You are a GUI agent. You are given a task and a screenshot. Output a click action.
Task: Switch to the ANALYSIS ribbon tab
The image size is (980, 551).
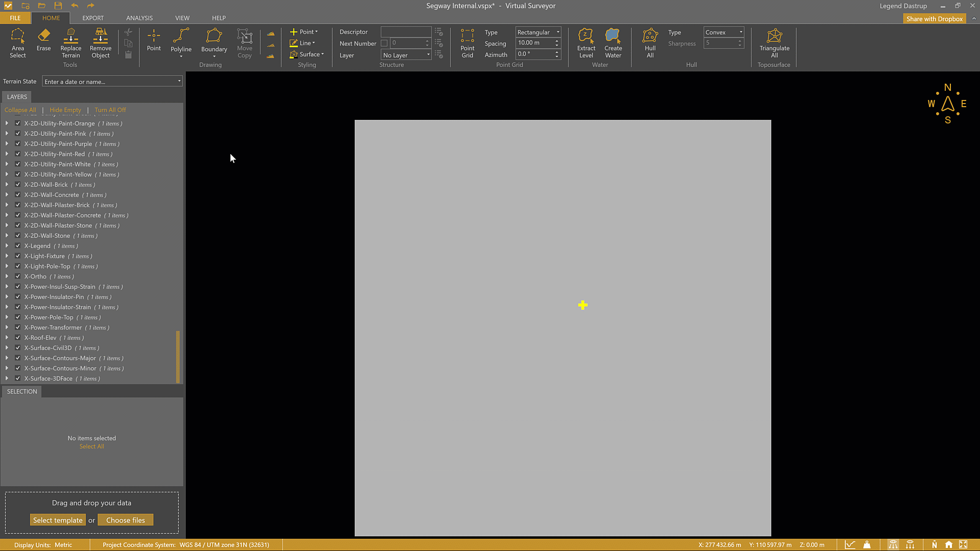139,18
